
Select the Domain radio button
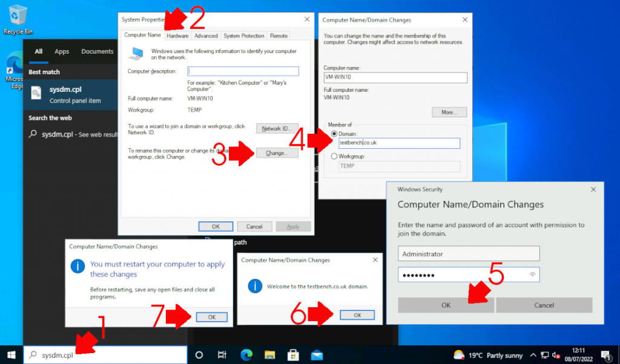(x=333, y=134)
